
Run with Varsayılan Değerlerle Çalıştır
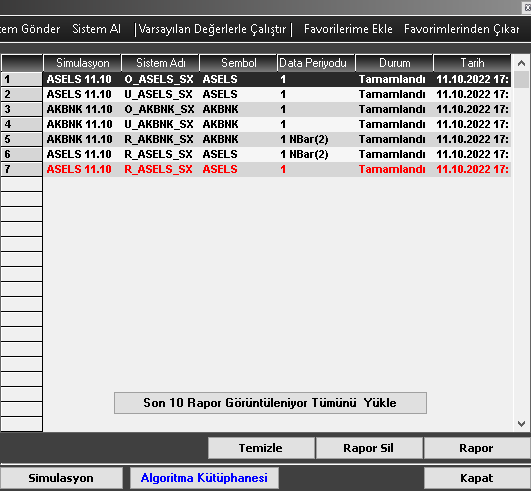pyautogui.click(x=212, y=29)
